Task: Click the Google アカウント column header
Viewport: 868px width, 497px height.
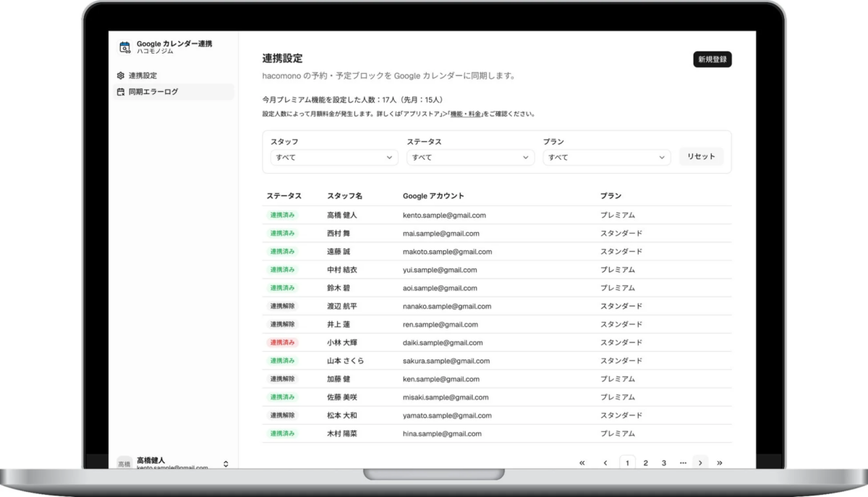Action: (x=433, y=196)
